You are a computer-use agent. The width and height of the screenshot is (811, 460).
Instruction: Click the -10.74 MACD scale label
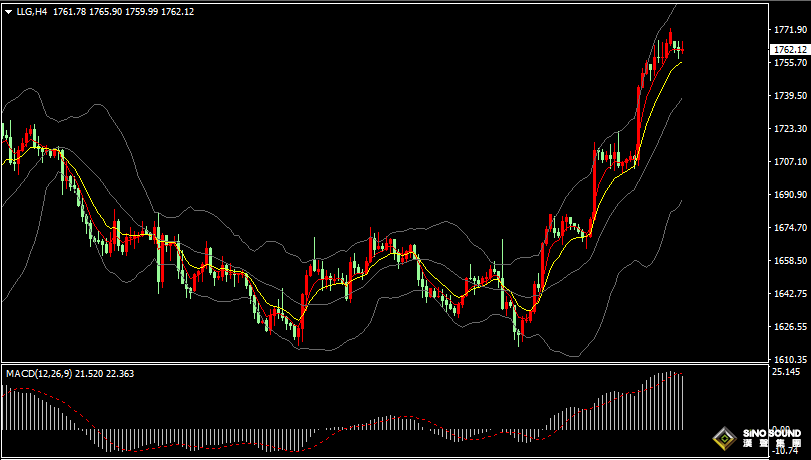click(786, 452)
